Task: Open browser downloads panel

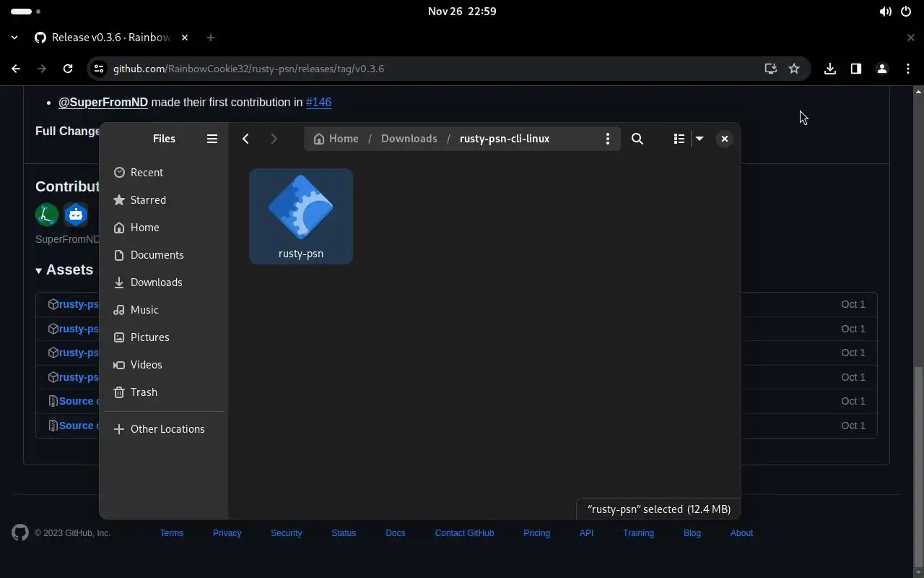Action: pos(830,69)
